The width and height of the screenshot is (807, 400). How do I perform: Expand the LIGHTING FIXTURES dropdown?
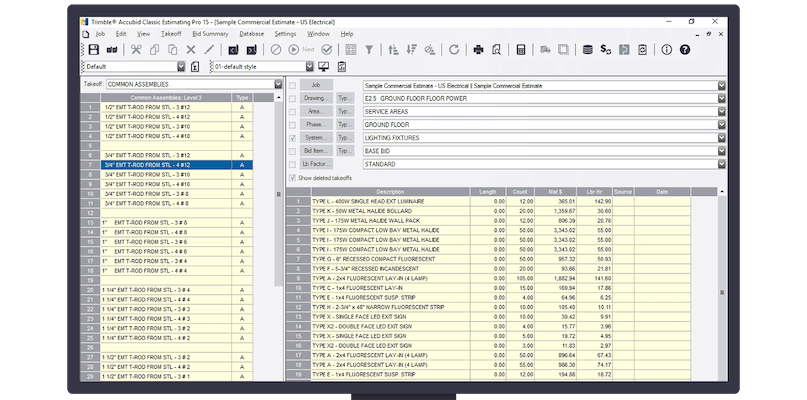(722, 138)
